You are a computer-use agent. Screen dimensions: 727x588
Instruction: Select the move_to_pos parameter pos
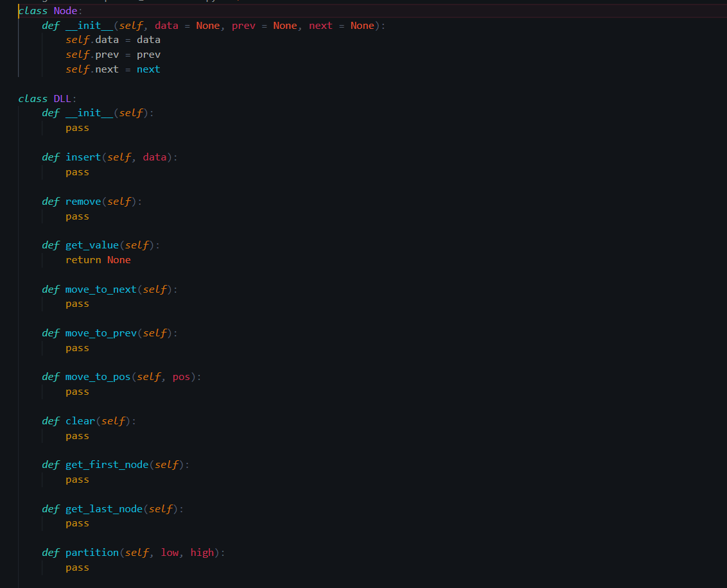(180, 377)
